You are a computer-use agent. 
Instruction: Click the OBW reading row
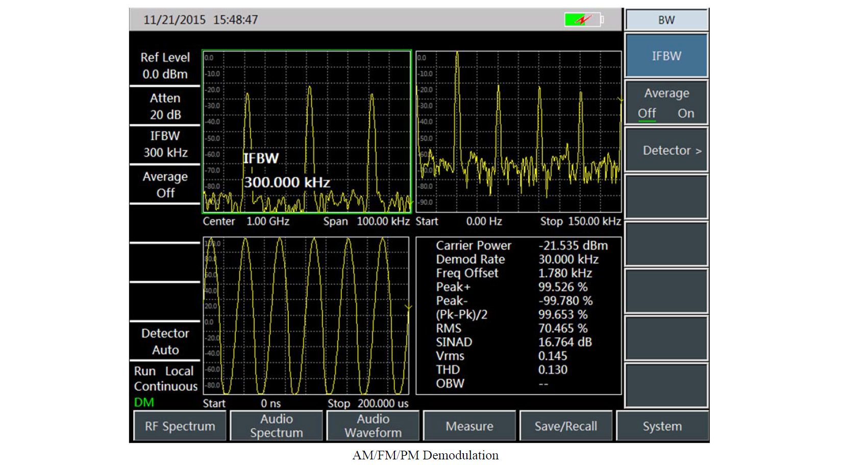click(492, 383)
